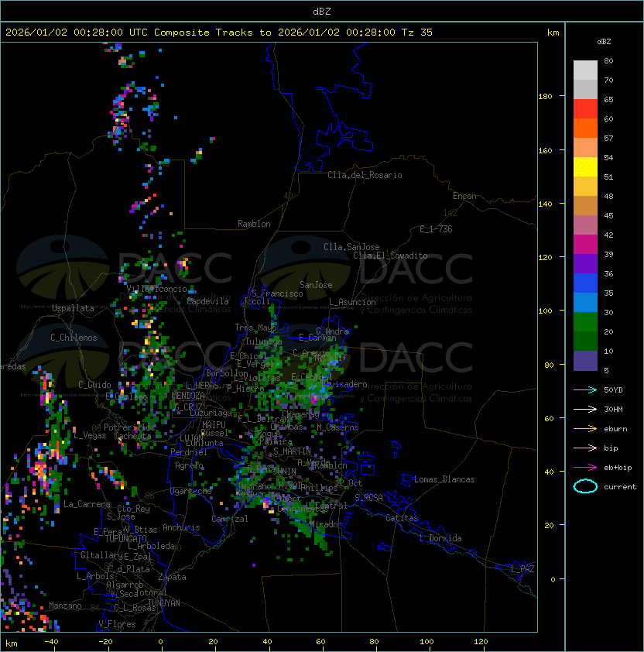The image size is (644, 652).
Task: Click the Encon place label
Action: click(464, 196)
